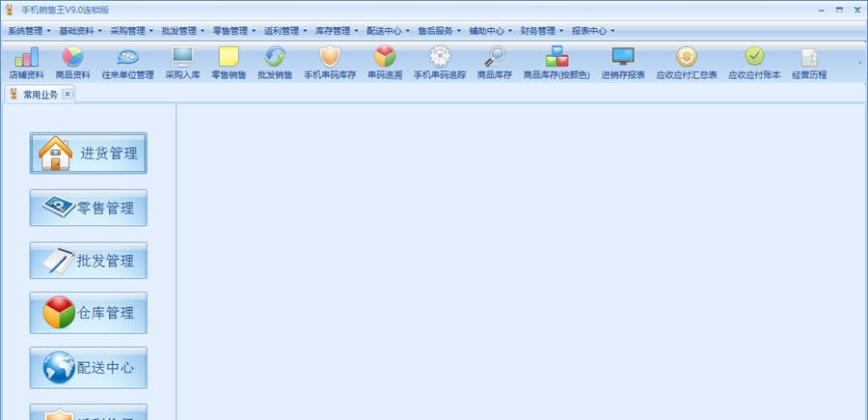Open 进销存报表 monitor icon
The image size is (868, 420).
click(x=623, y=63)
